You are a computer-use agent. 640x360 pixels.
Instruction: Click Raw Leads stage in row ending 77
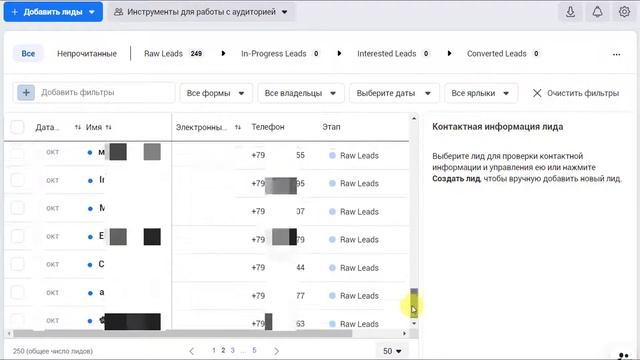[x=354, y=296]
